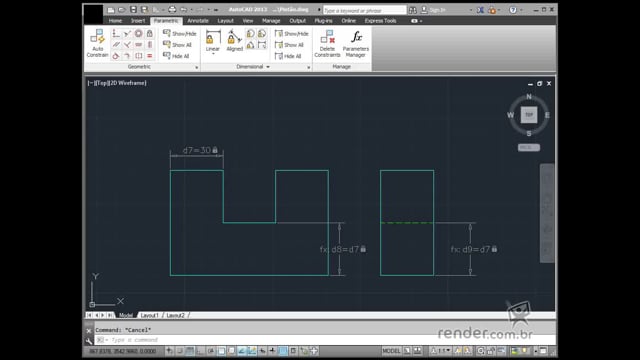The image size is (640, 360).
Task: Apply the Equal geometric constraint
Action: click(150, 56)
